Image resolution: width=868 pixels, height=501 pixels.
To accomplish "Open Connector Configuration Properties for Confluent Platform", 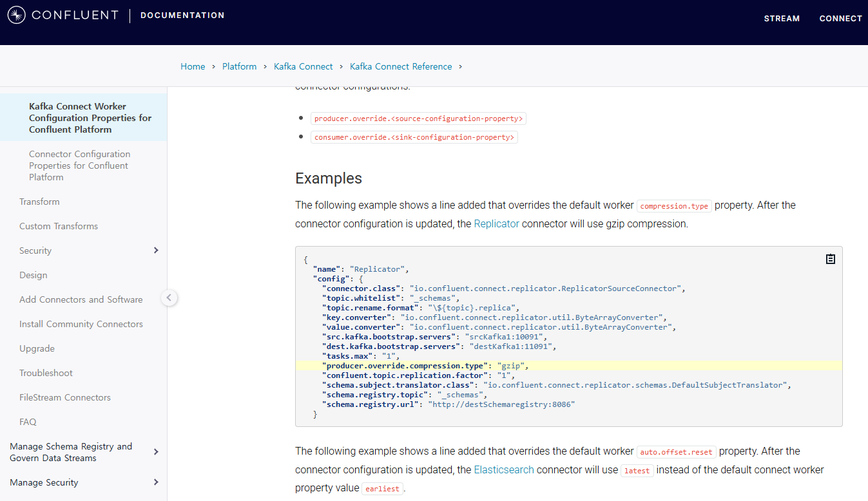I will click(x=79, y=165).
